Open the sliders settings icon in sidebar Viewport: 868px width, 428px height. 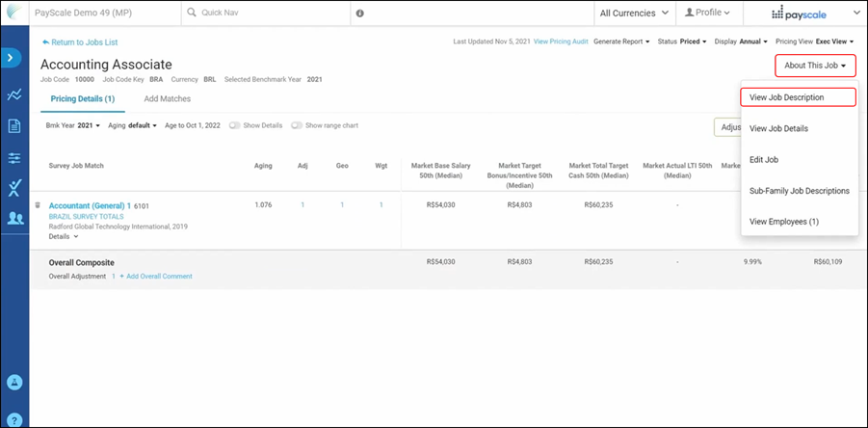coord(13,157)
